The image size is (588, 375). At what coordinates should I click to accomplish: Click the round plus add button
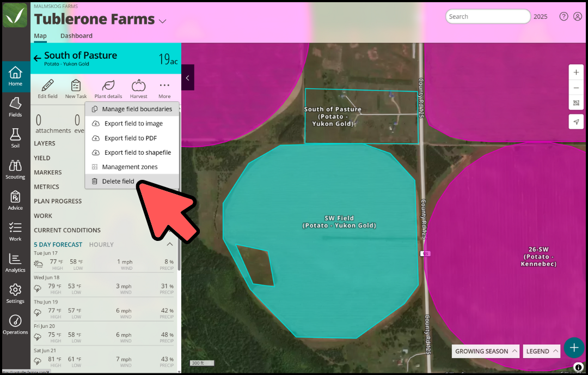click(x=574, y=348)
